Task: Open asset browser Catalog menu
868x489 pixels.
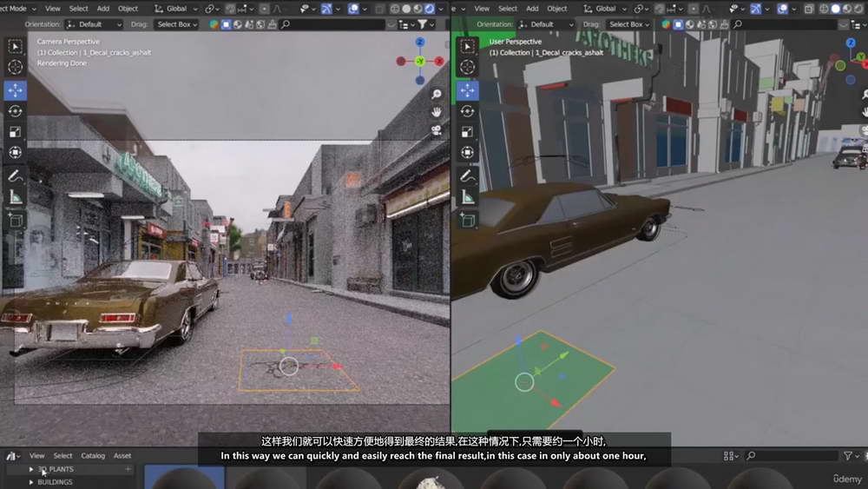Action: (x=93, y=456)
